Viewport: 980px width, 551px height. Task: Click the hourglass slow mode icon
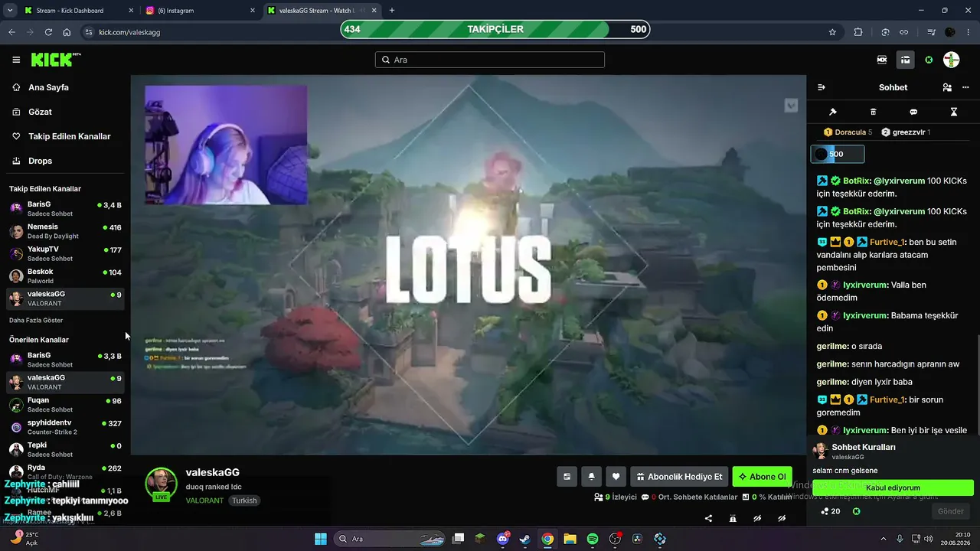click(954, 112)
